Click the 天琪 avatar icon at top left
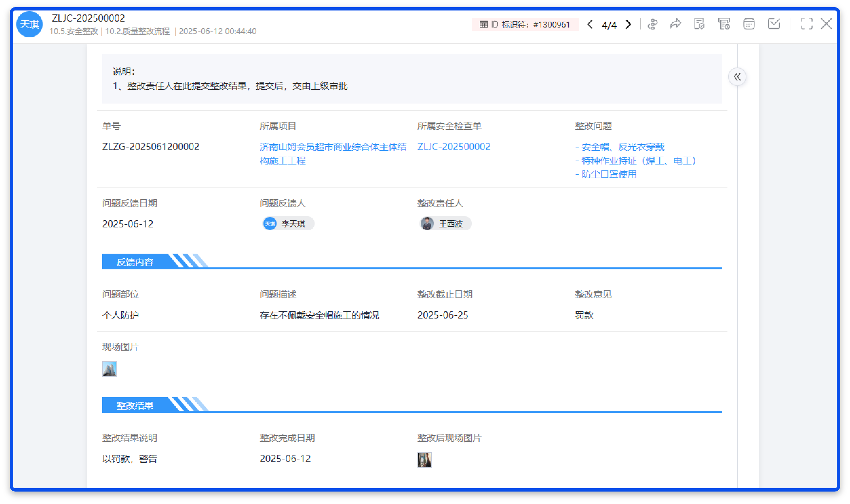The width and height of the screenshot is (850, 504). (29, 24)
